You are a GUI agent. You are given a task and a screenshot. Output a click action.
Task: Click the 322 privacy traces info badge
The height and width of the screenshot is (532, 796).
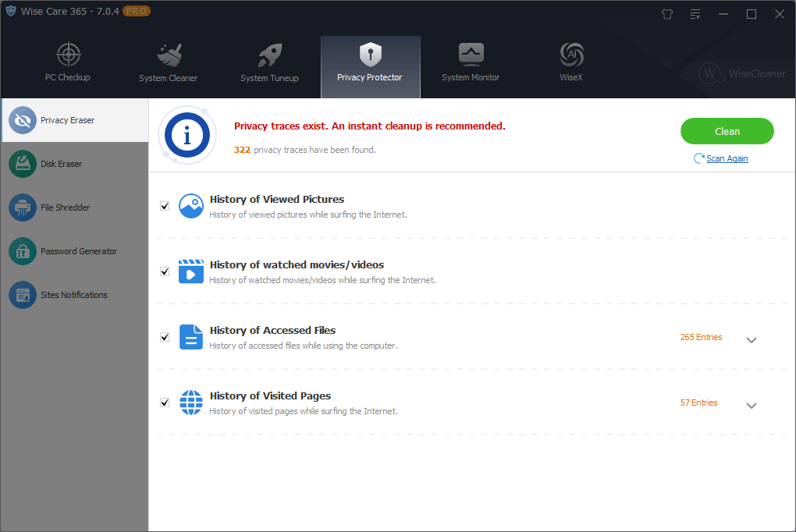[187, 135]
